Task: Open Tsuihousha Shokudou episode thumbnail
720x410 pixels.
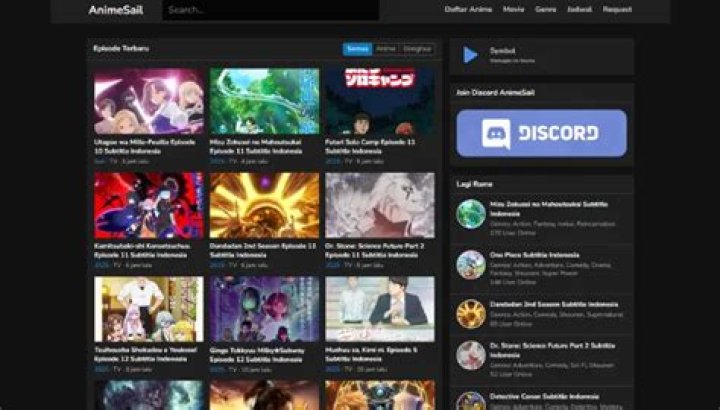Action: click(149, 309)
